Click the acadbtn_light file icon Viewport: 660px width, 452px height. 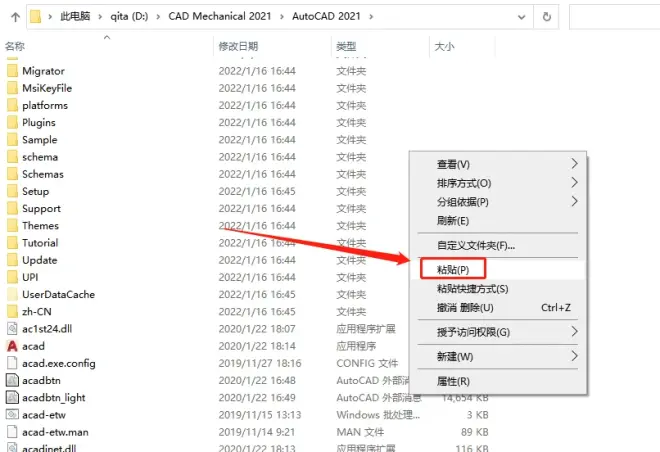tap(13, 398)
